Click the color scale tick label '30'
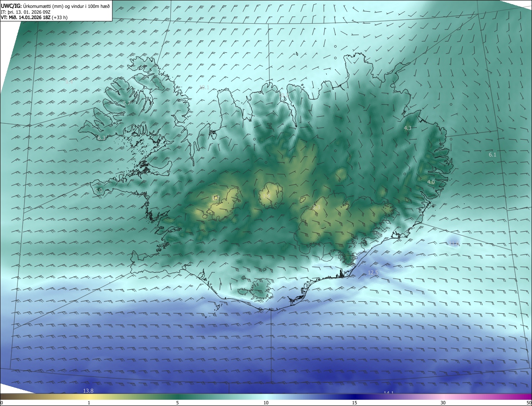This screenshot has height=406, width=532. pyautogui.click(x=443, y=403)
